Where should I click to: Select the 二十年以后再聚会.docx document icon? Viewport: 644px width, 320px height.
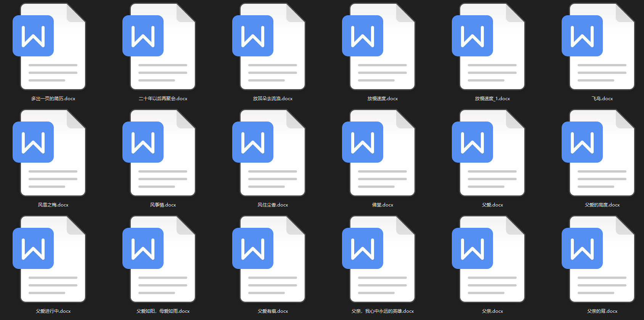coord(159,46)
